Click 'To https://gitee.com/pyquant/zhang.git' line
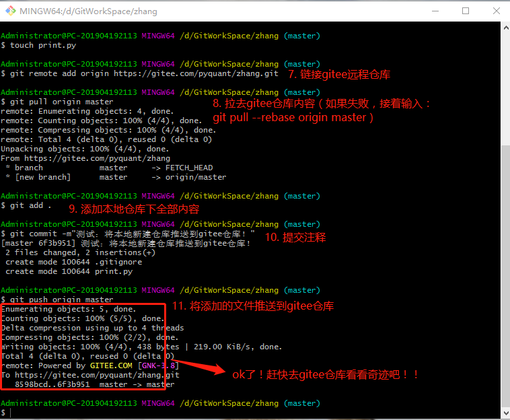510x420 pixels. [x=90, y=375]
